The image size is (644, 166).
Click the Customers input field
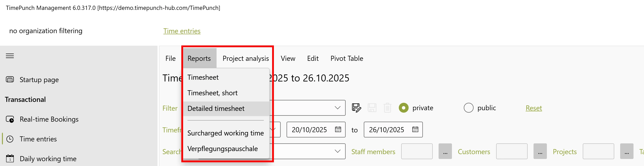[x=511, y=152]
